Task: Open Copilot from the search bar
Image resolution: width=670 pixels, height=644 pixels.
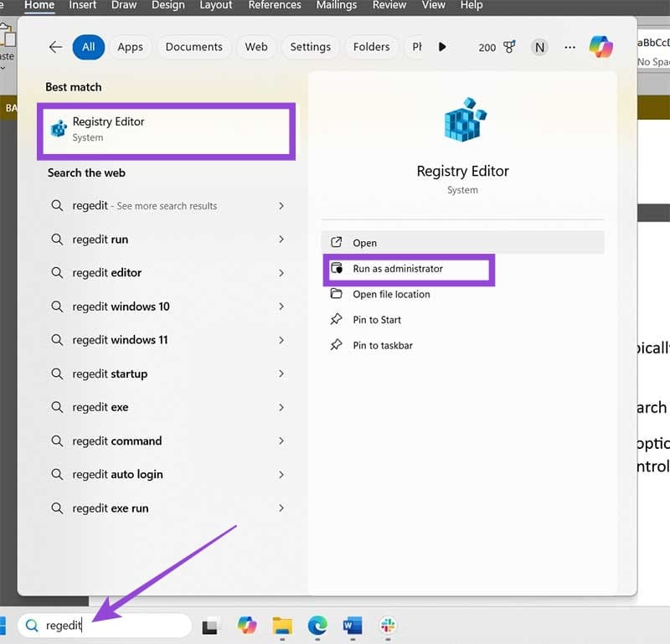Action: (x=601, y=48)
